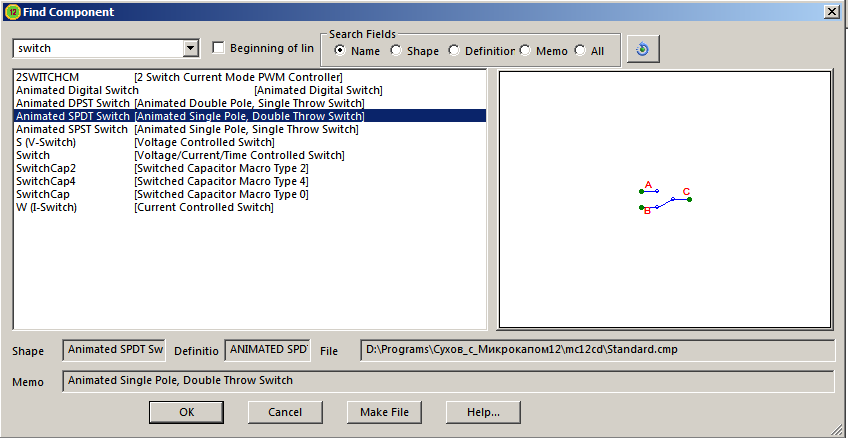
Task: Click the Cancel button
Action: point(285,412)
